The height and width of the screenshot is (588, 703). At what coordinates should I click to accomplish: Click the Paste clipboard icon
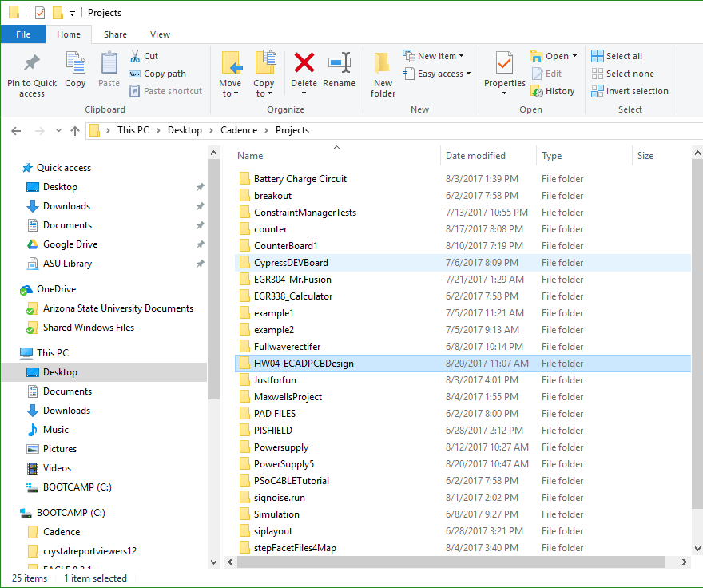coord(109,63)
